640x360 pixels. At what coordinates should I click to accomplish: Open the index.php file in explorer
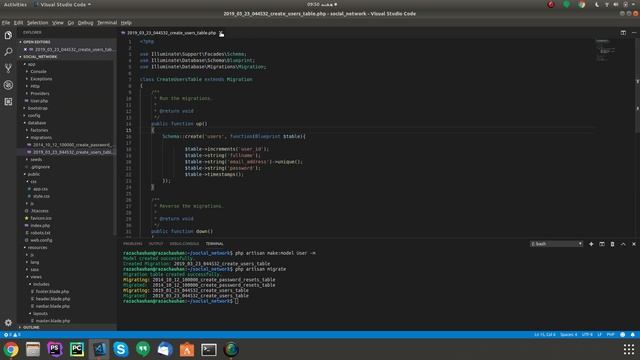[40, 226]
